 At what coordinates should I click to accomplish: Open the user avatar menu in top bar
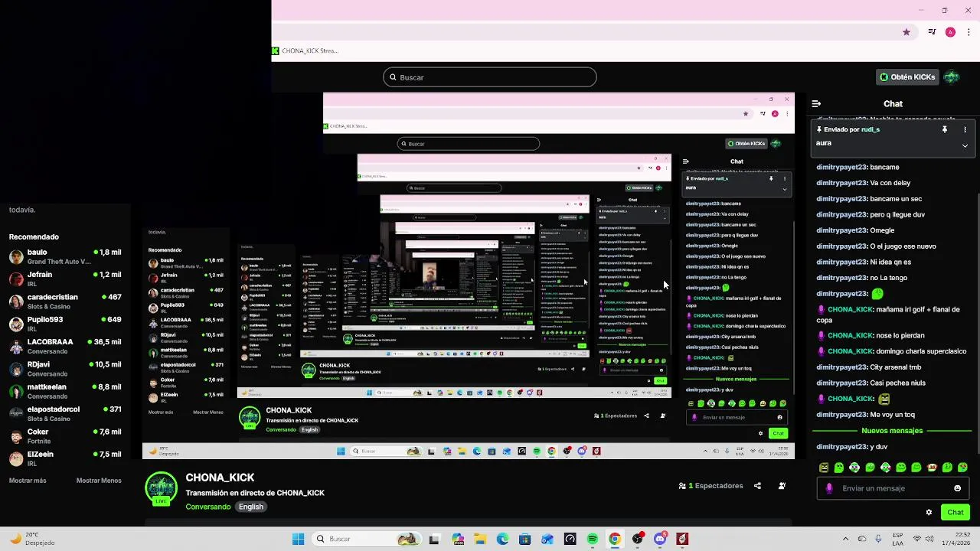[952, 77]
